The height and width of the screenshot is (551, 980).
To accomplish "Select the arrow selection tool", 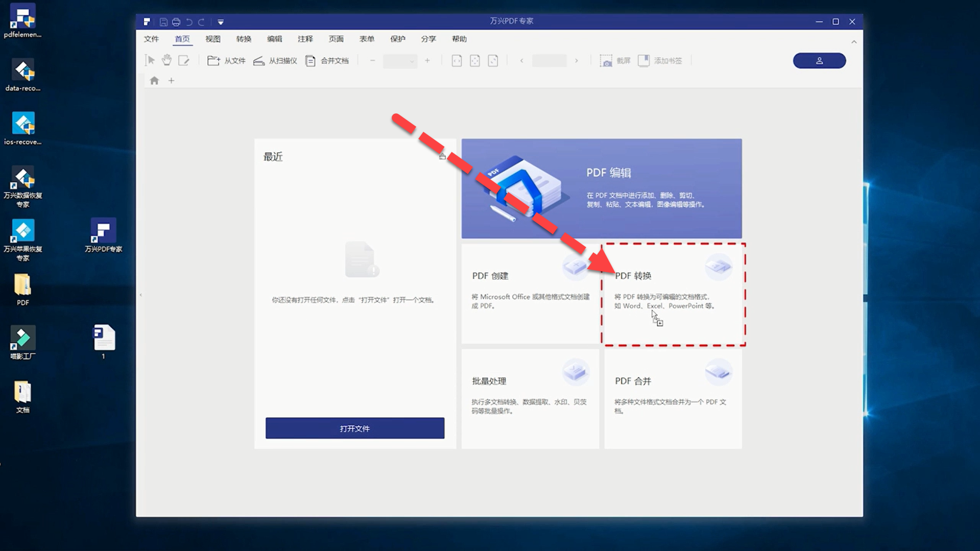I will (x=150, y=60).
